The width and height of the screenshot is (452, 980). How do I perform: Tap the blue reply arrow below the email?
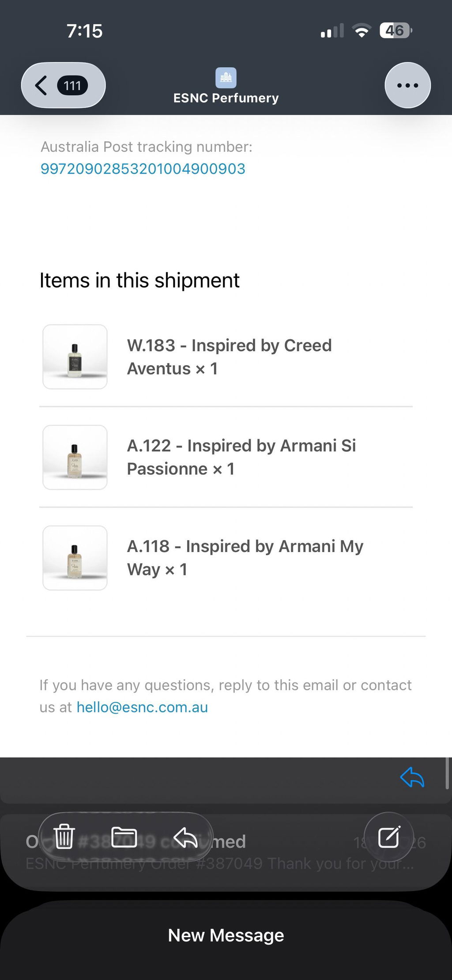click(x=412, y=777)
